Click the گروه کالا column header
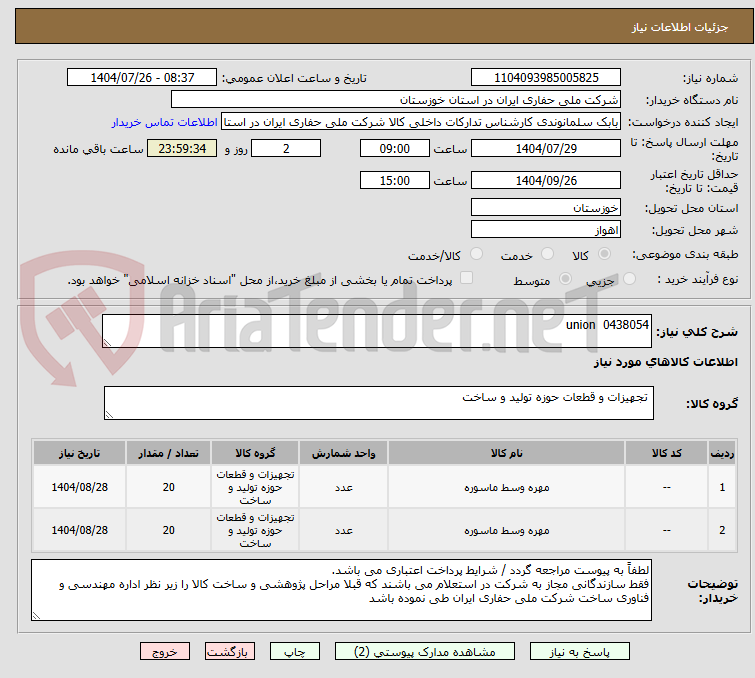 (255, 453)
